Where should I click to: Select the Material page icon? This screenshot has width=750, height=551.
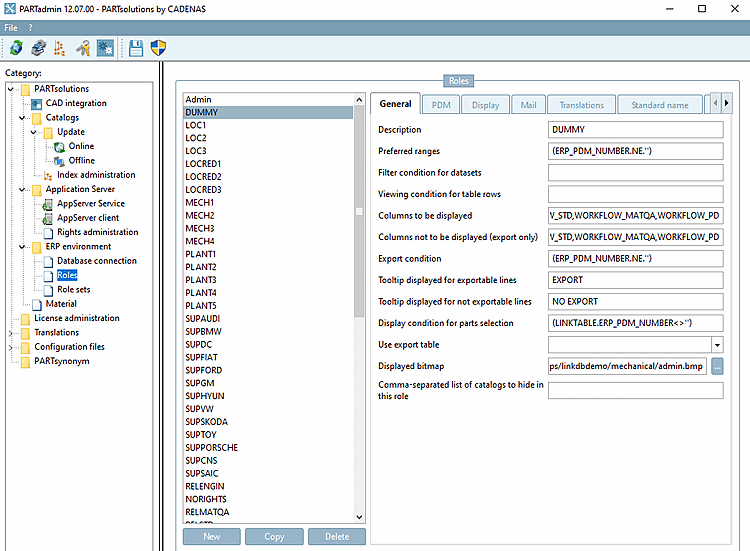click(37, 305)
